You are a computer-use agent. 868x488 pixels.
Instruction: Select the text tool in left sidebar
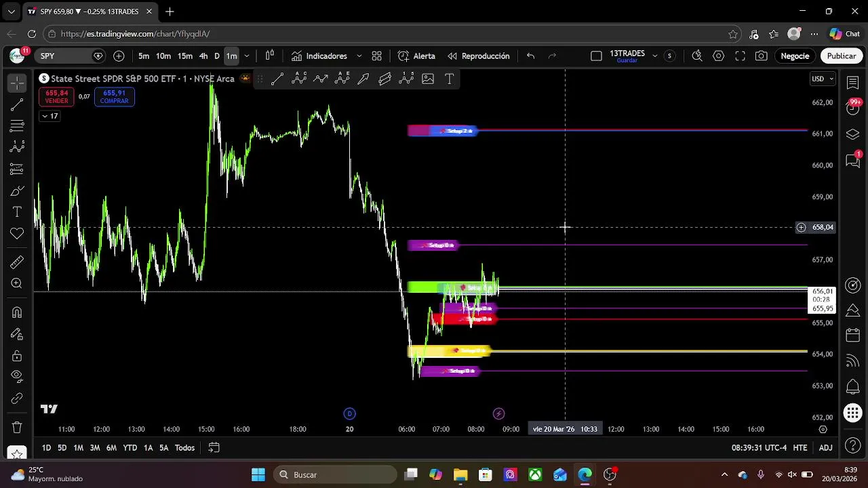tap(17, 212)
